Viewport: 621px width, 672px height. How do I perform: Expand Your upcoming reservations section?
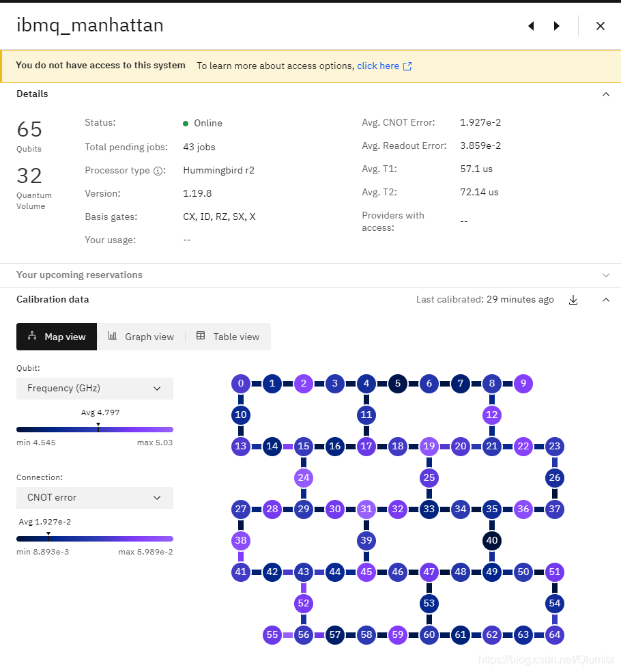(605, 275)
